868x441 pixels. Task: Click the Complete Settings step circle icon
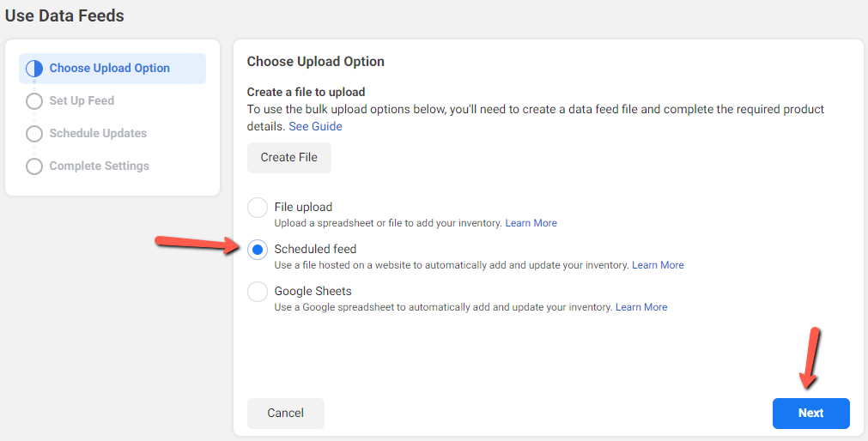[x=34, y=166]
